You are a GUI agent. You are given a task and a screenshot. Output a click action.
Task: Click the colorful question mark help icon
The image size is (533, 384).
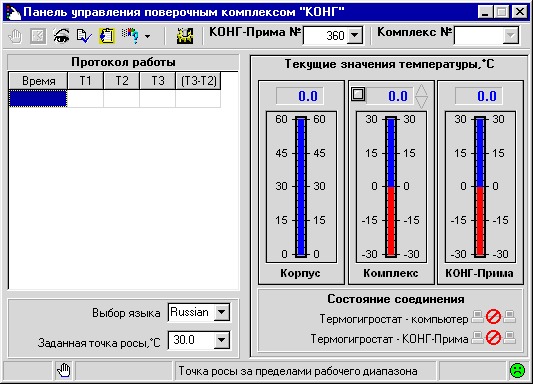pos(131,36)
